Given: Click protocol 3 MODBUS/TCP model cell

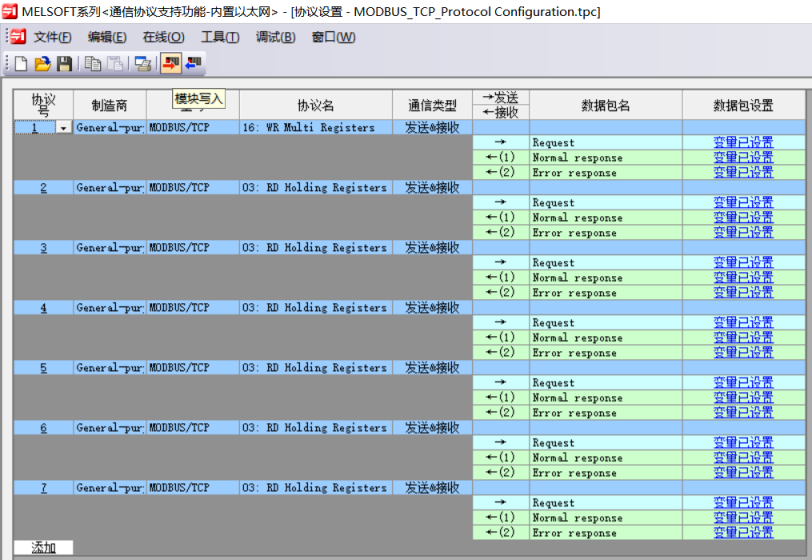Looking at the screenshot, I should [193, 248].
